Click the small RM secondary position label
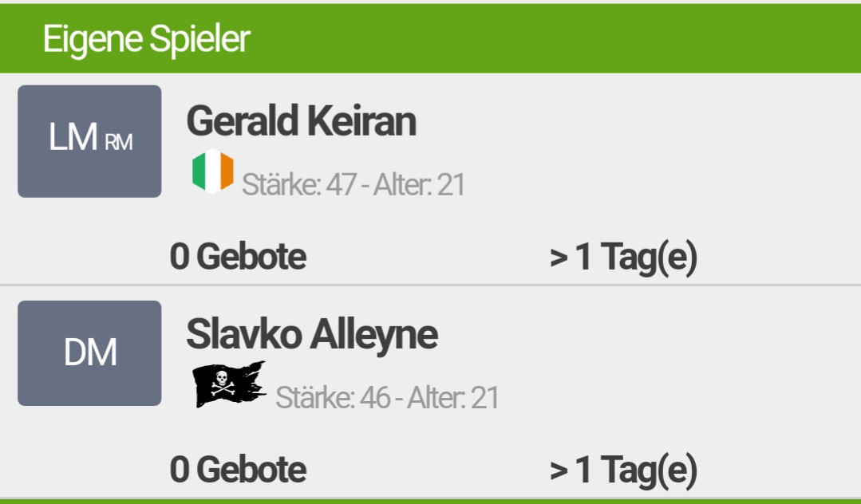 [118, 143]
